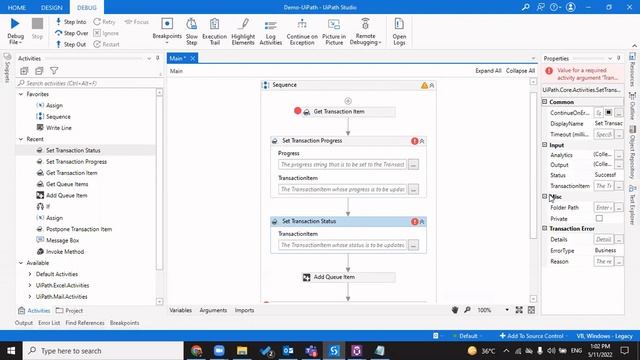640x360 pixels.
Task: Select the pan hand tool
Action: 455,310
